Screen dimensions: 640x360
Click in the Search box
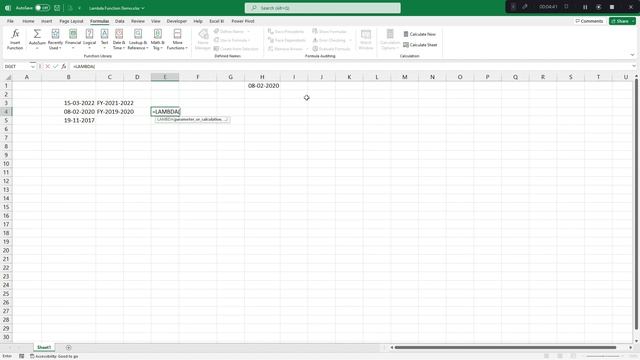click(322, 8)
